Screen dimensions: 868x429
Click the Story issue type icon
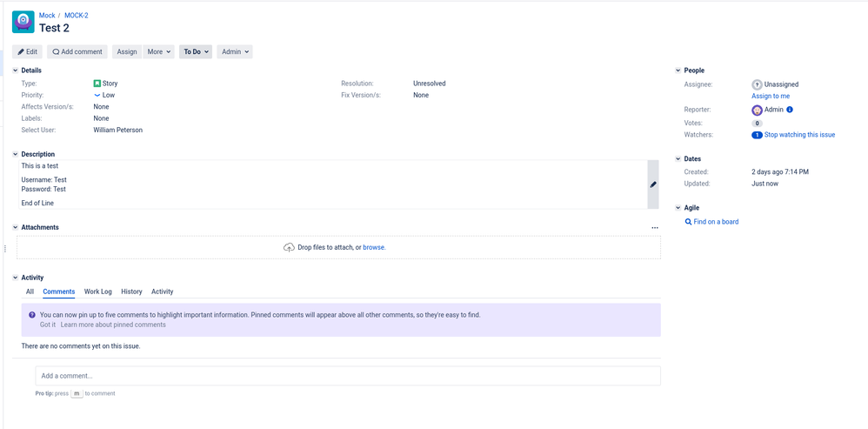coord(97,84)
